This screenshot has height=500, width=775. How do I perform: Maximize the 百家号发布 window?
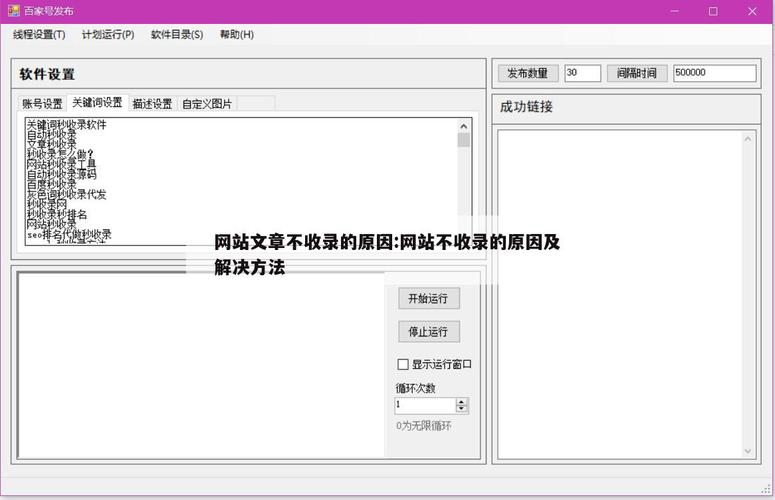point(713,11)
